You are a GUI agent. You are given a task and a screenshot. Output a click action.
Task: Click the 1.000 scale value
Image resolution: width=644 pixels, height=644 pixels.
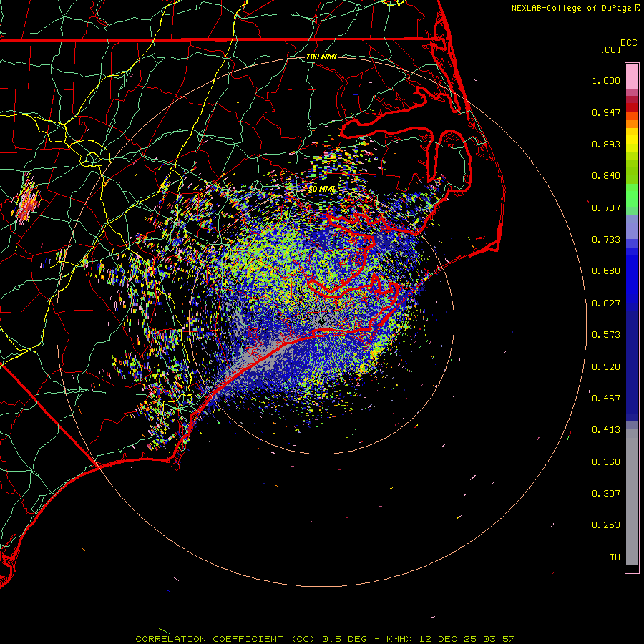pyautogui.click(x=606, y=80)
